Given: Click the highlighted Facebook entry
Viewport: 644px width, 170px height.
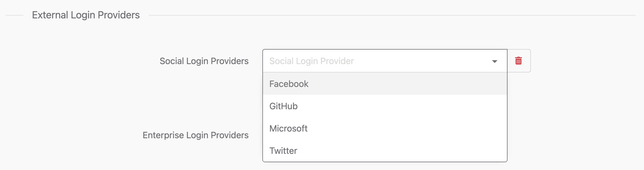Looking at the screenshot, I should [x=385, y=84].
